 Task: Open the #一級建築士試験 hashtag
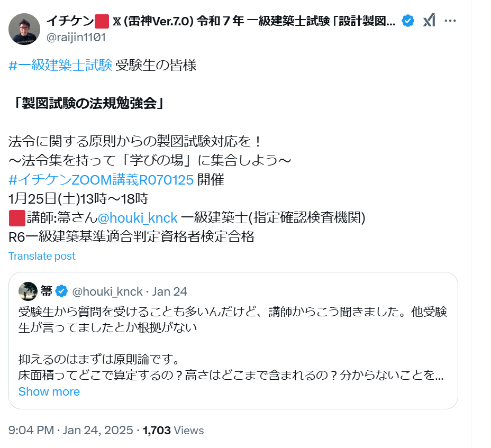tap(60, 66)
